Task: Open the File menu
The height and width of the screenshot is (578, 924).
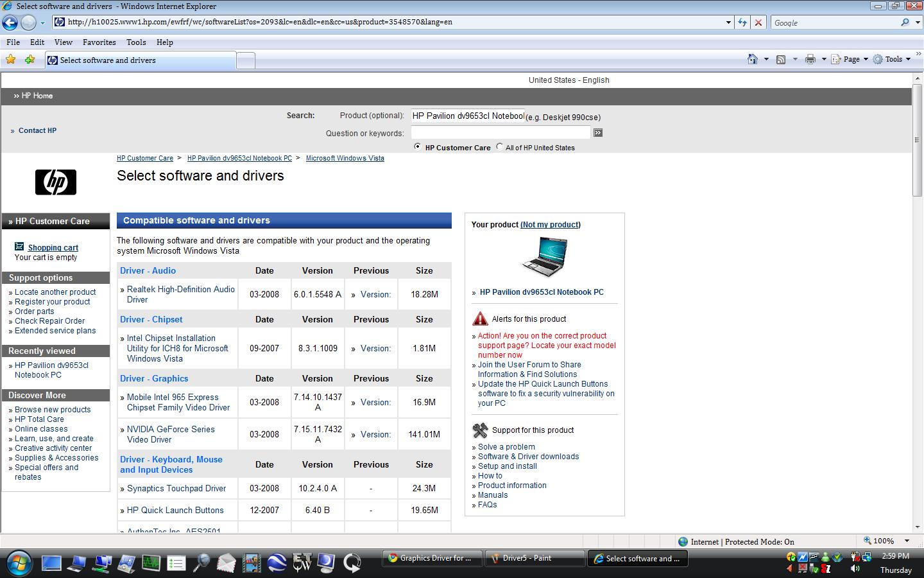Action: 13,42
